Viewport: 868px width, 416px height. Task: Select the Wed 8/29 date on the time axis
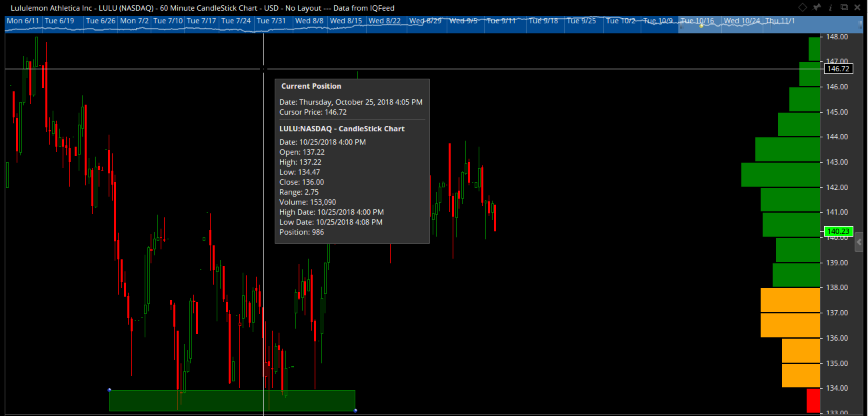pyautogui.click(x=425, y=21)
